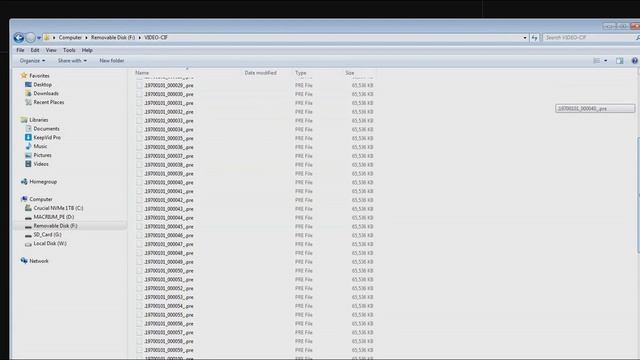Screen dimensions: 640x360
Task: Open the address bar history dropdown
Action: (525, 38)
